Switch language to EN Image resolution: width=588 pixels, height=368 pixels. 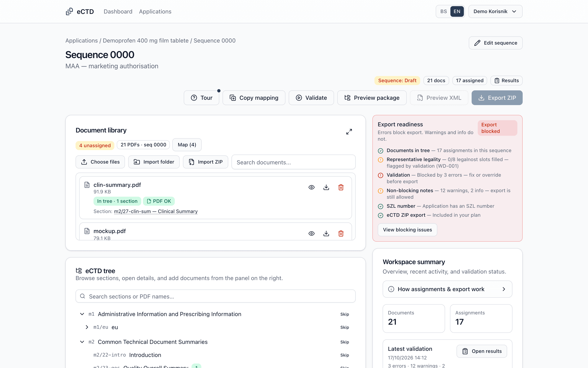457,11
